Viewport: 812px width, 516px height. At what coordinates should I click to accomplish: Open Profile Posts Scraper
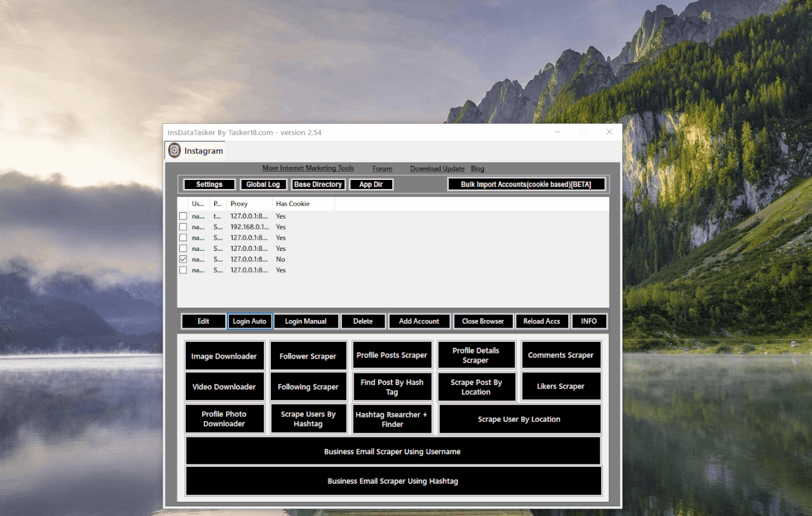point(392,355)
